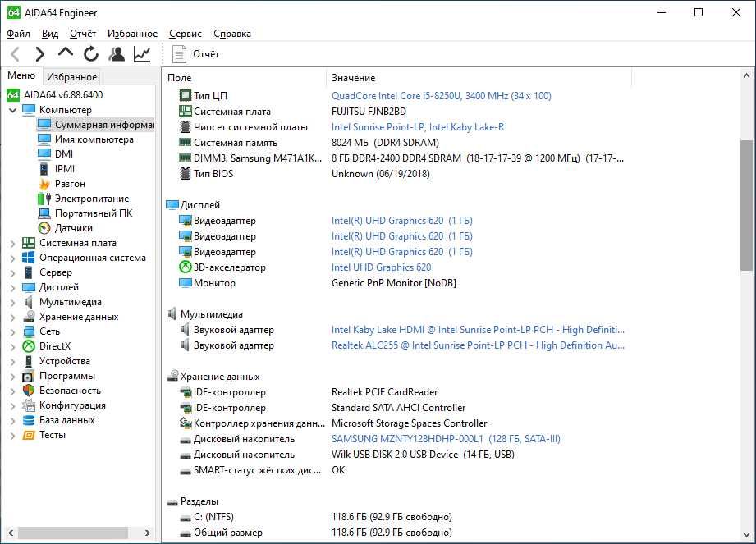Select AIDA64 v6.88.6400 root tree icon
The image size is (756, 544).
tap(13, 95)
